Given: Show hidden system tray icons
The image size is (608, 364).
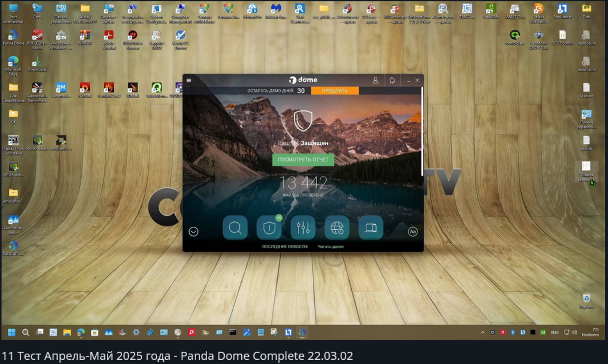Looking at the screenshot, I should click(x=483, y=332).
